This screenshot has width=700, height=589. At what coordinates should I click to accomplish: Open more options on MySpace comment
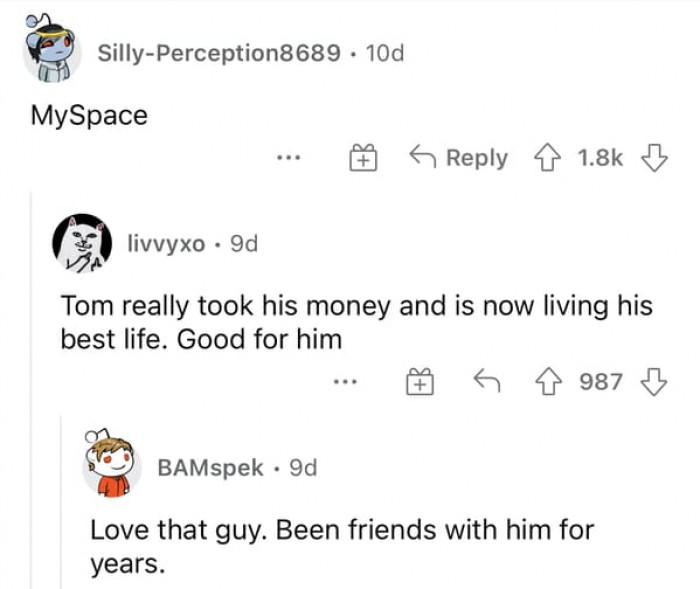289,158
